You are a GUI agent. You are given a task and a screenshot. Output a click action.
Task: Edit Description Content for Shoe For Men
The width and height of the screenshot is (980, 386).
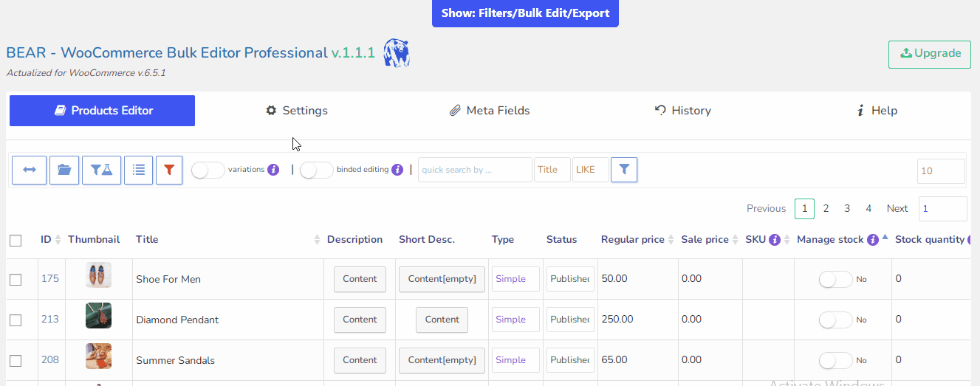pos(360,279)
